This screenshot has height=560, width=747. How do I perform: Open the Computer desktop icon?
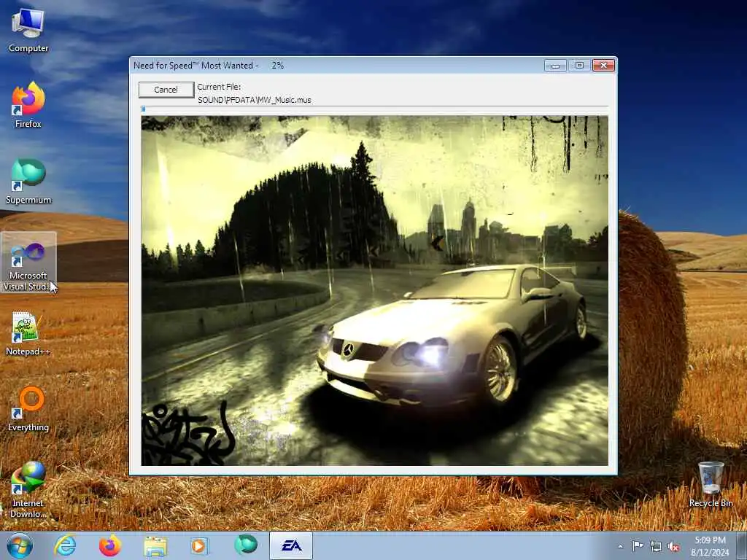coord(28,31)
